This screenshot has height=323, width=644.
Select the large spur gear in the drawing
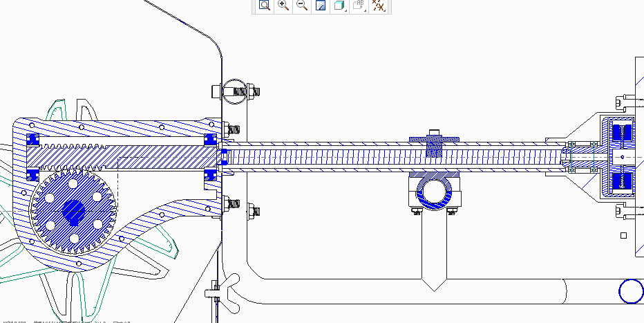(x=74, y=212)
